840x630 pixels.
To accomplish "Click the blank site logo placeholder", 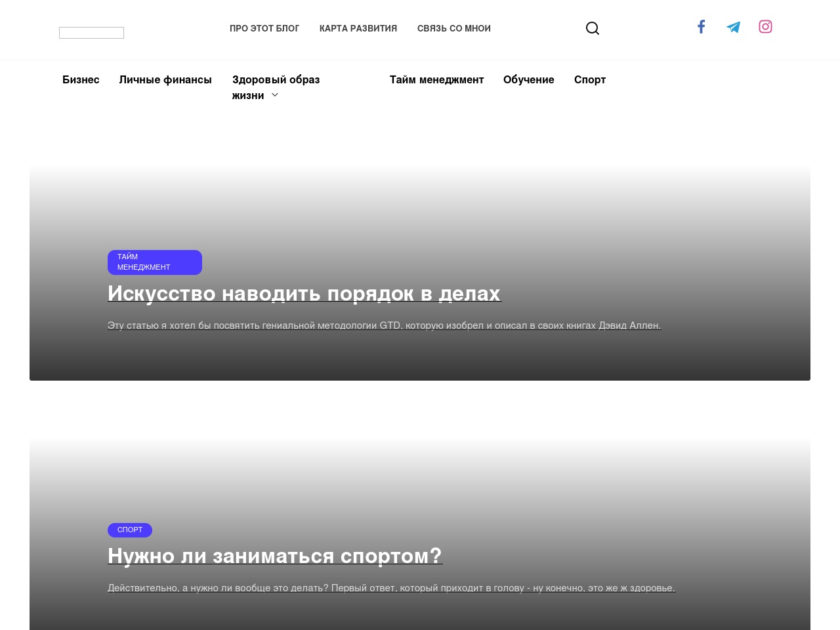I will [91, 33].
